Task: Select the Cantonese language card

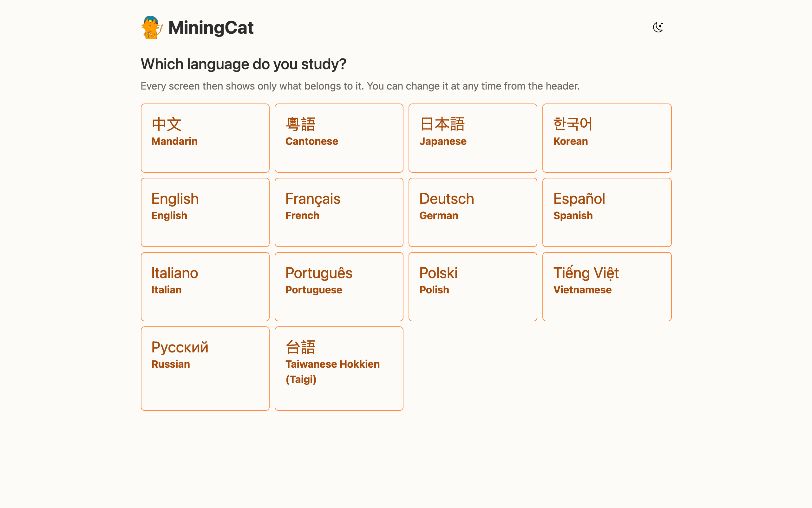Action: pos(339,138)
